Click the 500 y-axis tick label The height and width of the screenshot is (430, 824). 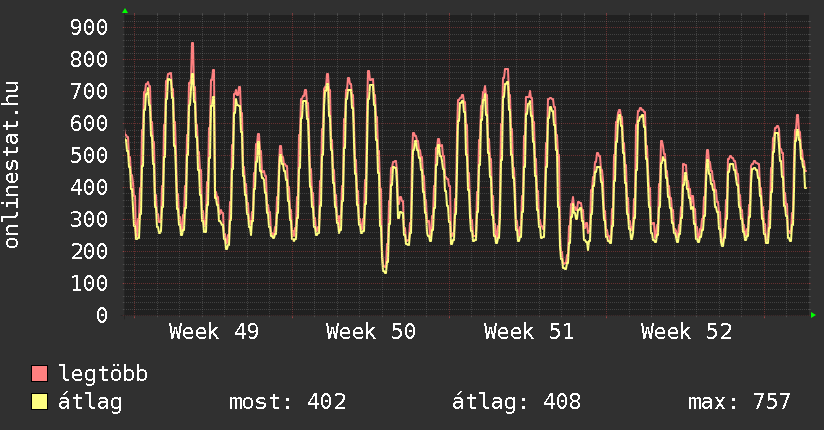(x=89, y=155)
